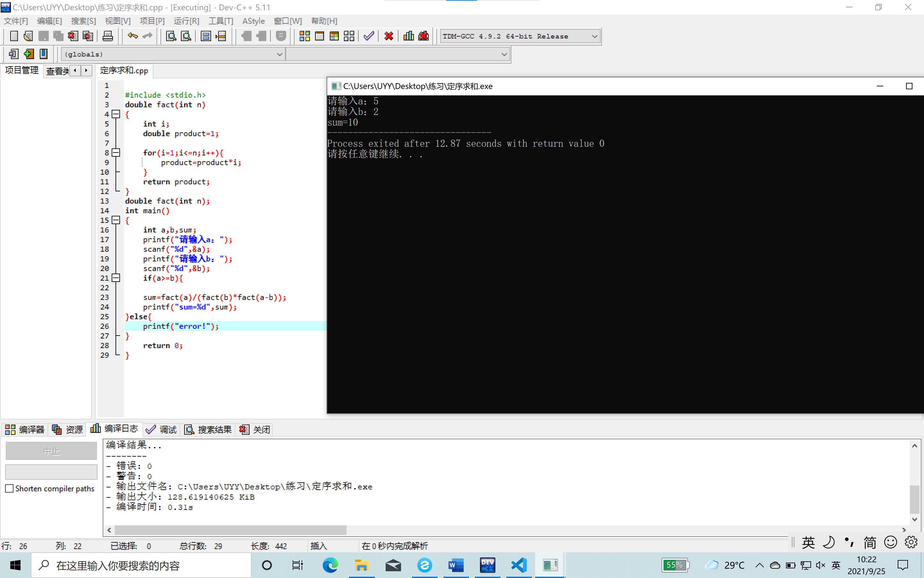This screenshot has width=924, height=578.
Task: Open File Explorer from the taskbar
Action: pyautogui.click(x=362, y=565)
